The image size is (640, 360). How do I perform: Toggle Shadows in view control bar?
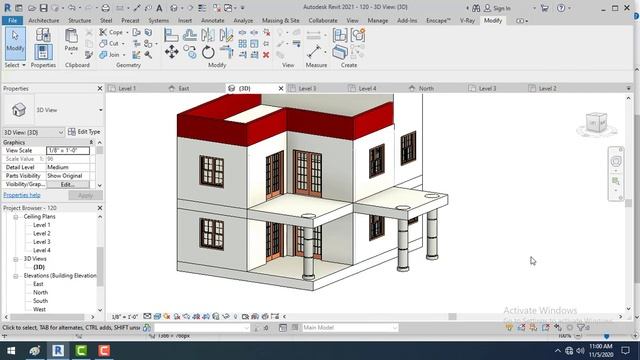(x=177, y=317)
